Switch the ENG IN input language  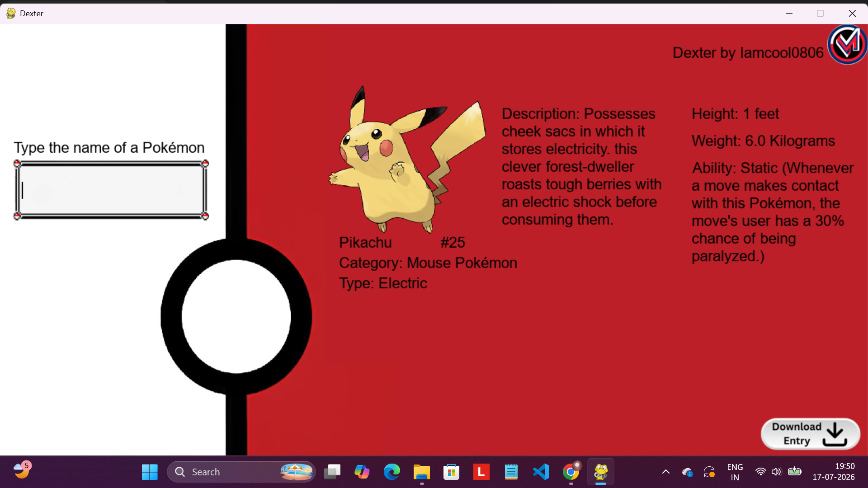(x=735, y=472)
